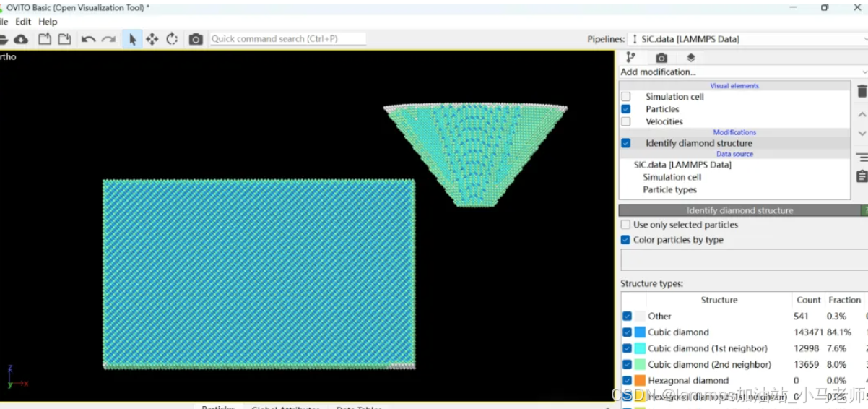The image size is (868, 409).
Task: Maximize the OVITO window
Action: point(825,7)
